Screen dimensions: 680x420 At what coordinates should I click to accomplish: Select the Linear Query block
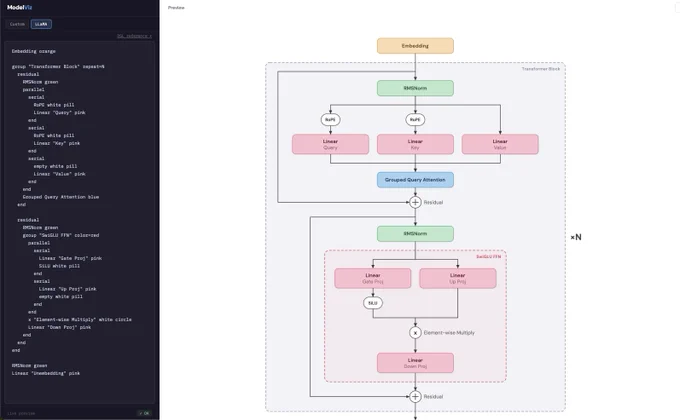tap(330, 144)
